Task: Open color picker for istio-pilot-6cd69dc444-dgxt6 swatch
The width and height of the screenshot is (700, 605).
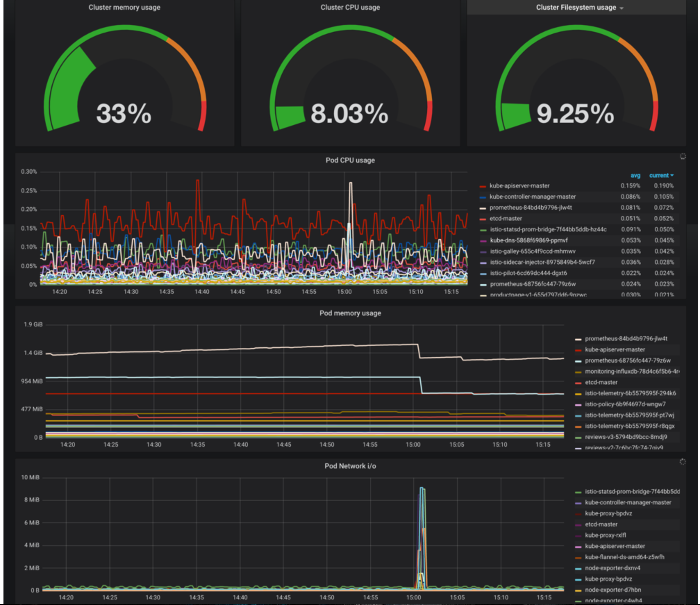Action: 483,274
